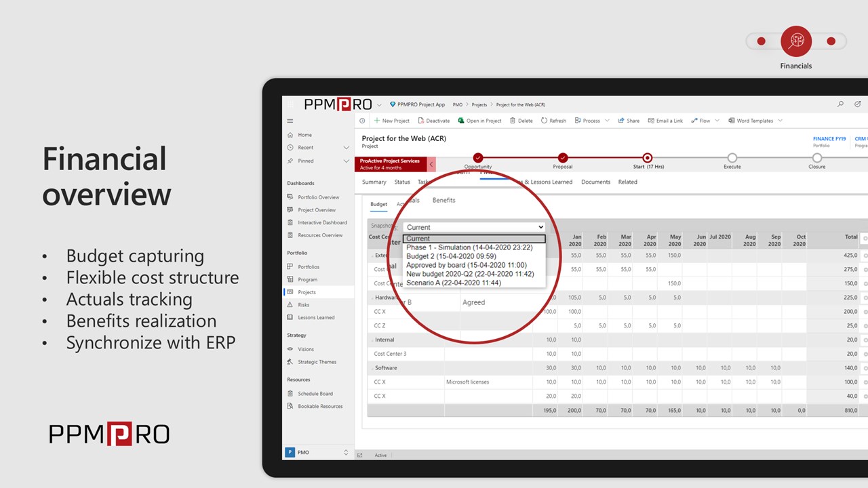The image size is (868, 488).
Task: Click Delete command
Action: tap(521, 121)
